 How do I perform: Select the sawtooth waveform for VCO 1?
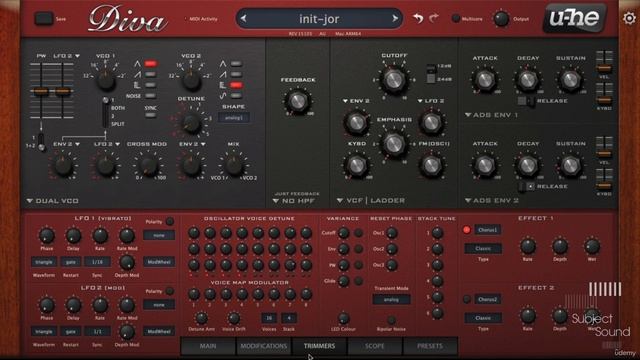tap(151, 74)
